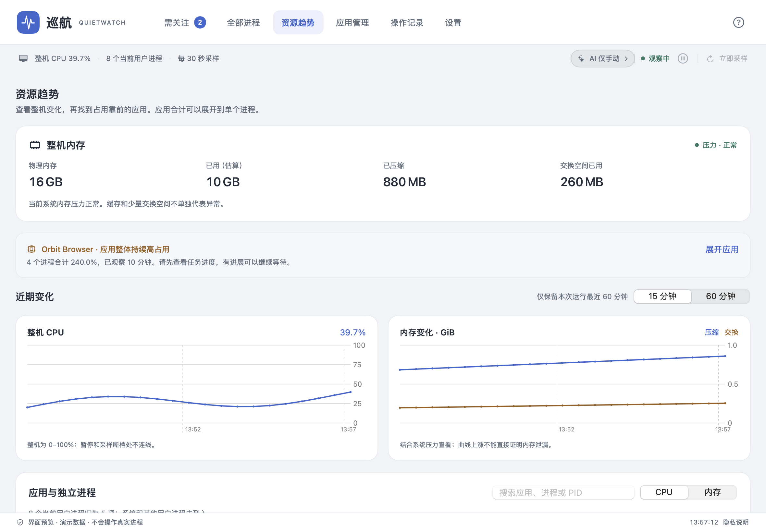
Task: Toggle the 压缩 legend series
Action: coord(711,332)
